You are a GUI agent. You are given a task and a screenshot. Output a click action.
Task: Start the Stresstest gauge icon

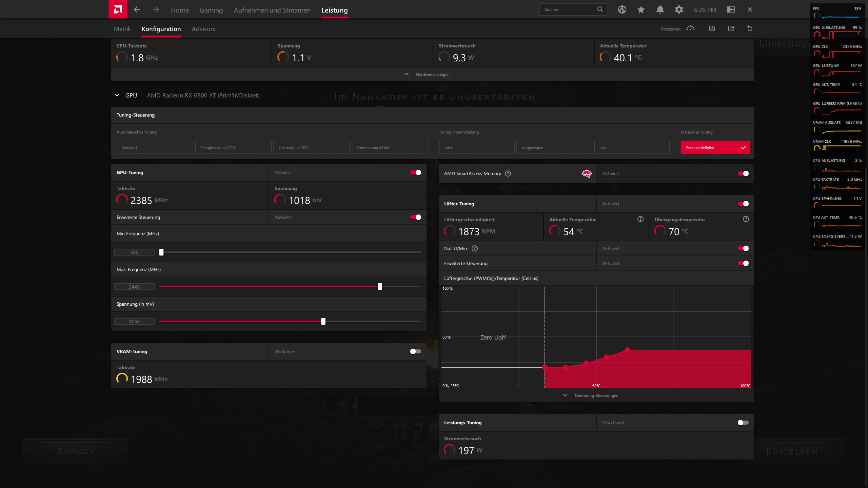[x=690, y=28]
